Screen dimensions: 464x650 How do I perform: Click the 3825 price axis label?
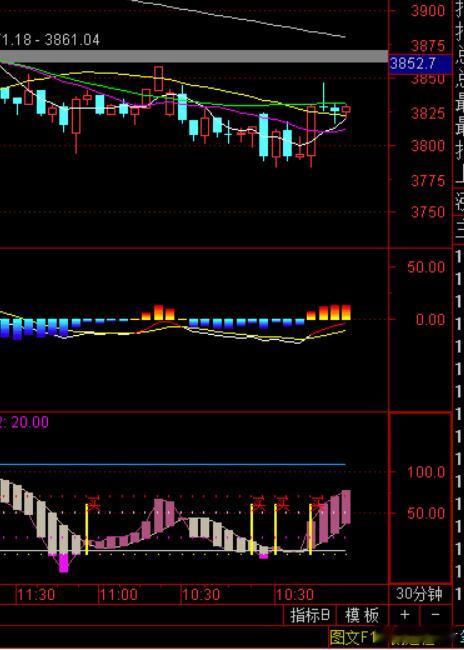(x=428, y=113)
